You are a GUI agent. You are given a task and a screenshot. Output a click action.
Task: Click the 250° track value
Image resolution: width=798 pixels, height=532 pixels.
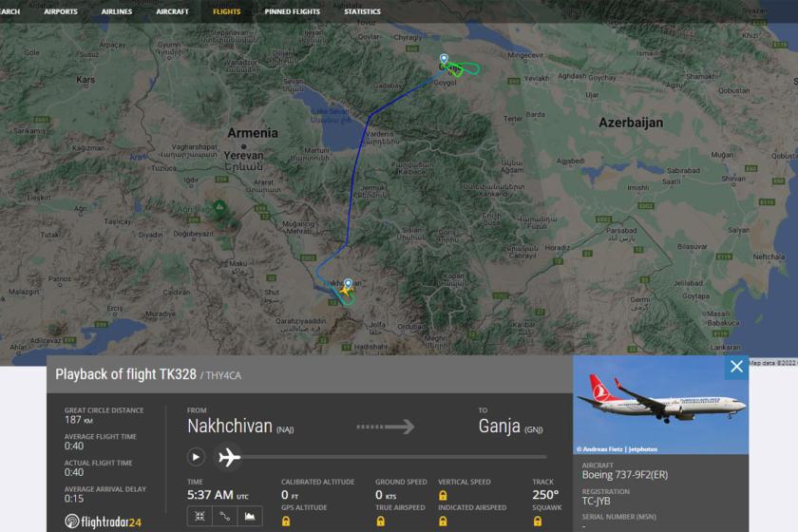545,495
